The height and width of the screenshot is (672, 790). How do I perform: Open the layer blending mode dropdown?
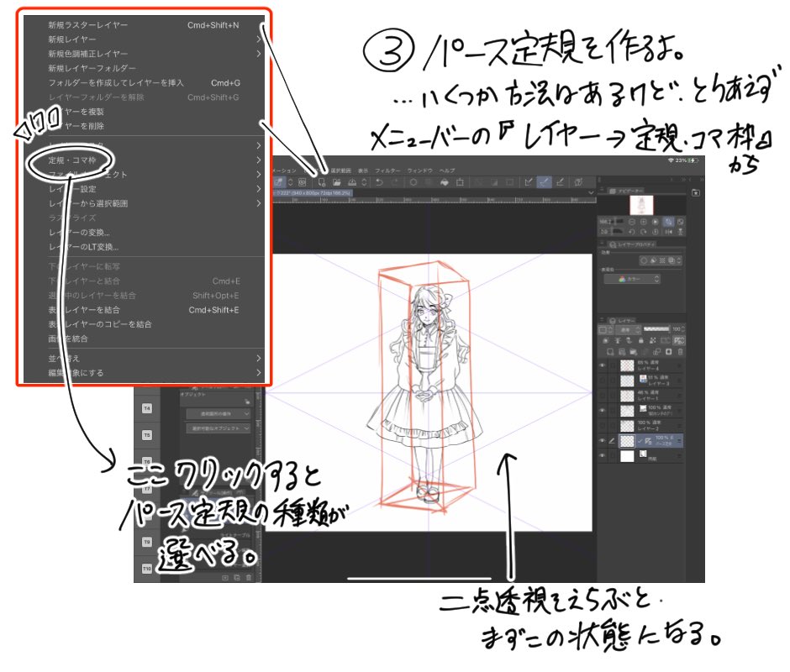point(629,329)
